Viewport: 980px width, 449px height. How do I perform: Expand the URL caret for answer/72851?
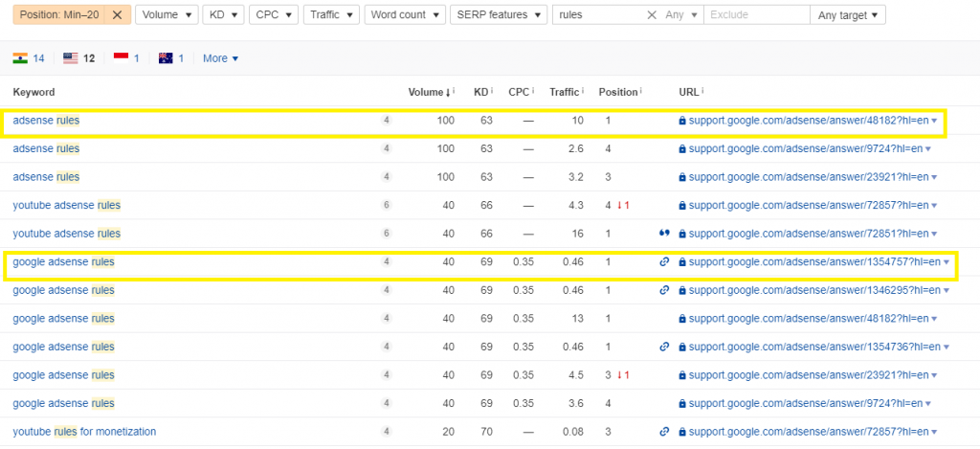(934, 234)
